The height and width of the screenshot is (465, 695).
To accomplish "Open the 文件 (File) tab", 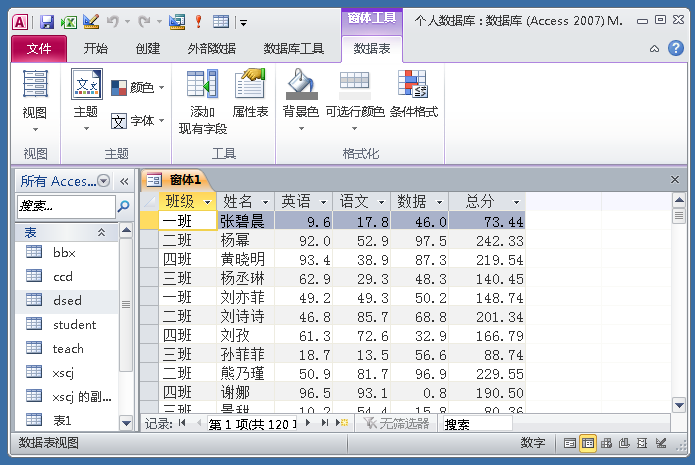I will (x=39, y=48).
